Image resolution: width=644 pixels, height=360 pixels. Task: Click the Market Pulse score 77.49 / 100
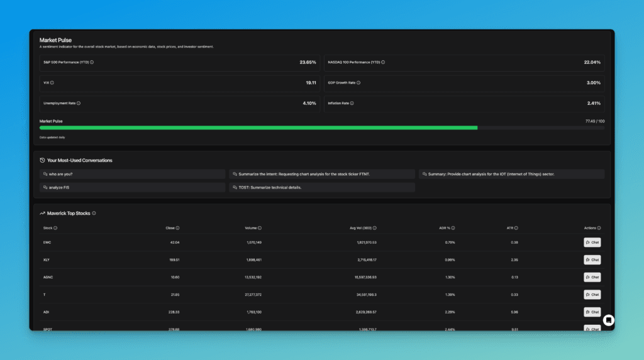point(595,121)
